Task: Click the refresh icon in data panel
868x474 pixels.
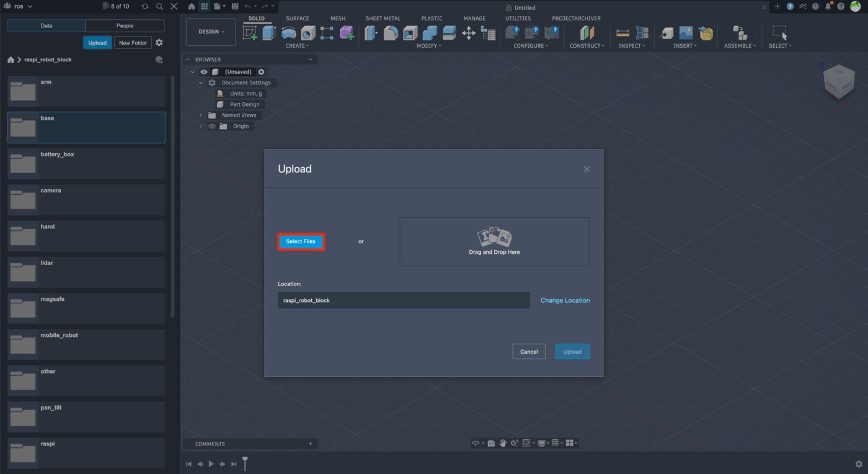Action: (144, 6)
